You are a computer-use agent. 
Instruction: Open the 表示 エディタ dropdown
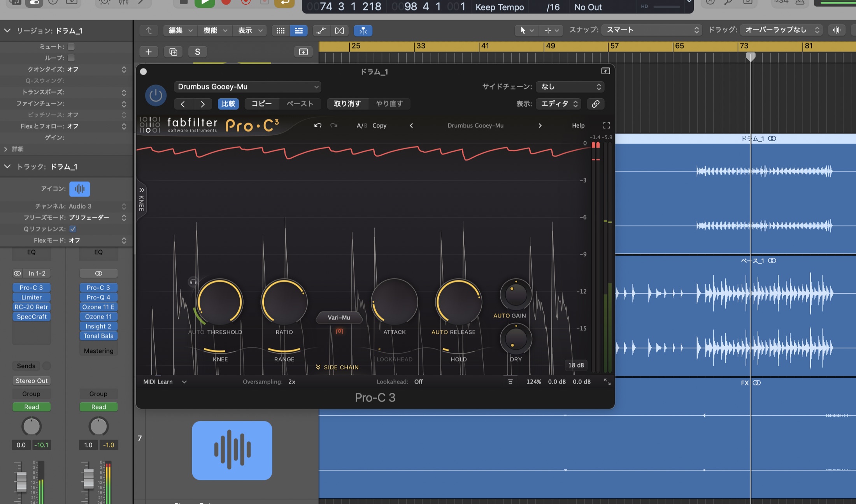[x=559, y=104]
